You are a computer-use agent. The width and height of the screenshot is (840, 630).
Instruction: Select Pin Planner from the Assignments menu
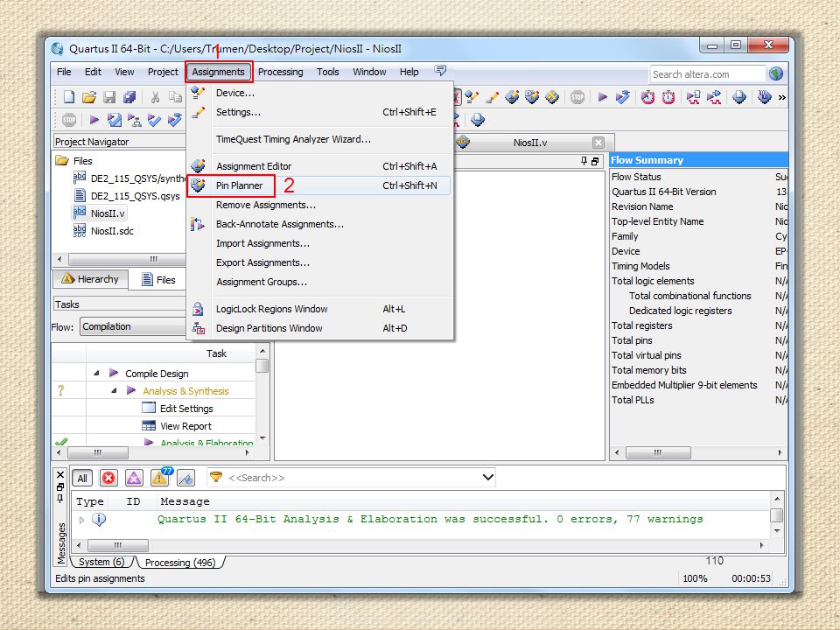click(x=318, y=185)
